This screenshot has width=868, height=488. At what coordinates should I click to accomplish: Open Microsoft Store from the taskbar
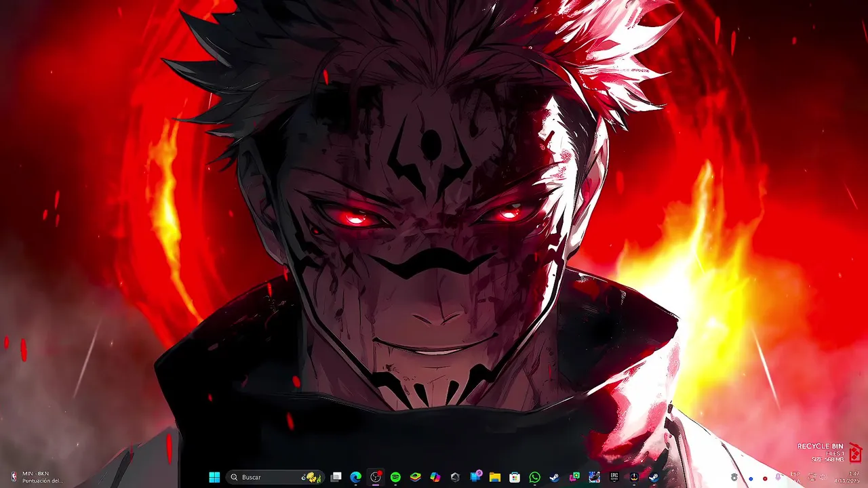[515, 477]
